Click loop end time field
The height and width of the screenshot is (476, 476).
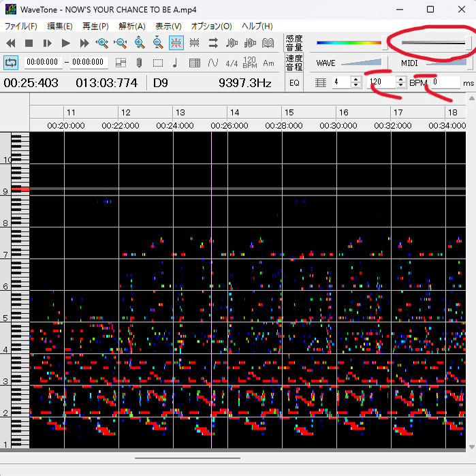point(88,62)
